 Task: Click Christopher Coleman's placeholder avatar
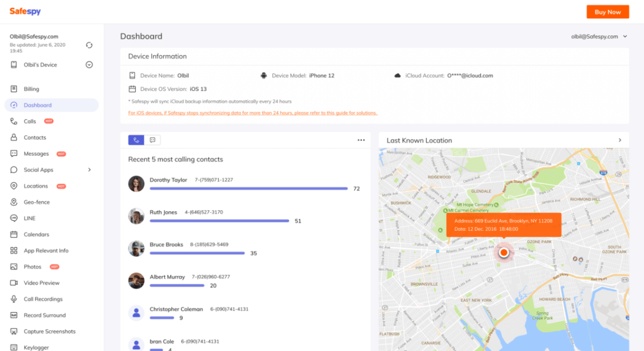click(x=136, y=313)
